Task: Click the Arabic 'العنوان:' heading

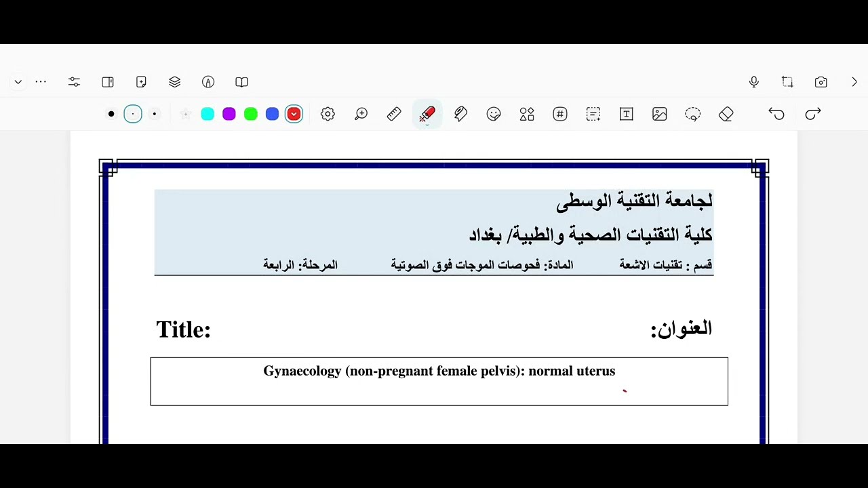Action: 682,329
